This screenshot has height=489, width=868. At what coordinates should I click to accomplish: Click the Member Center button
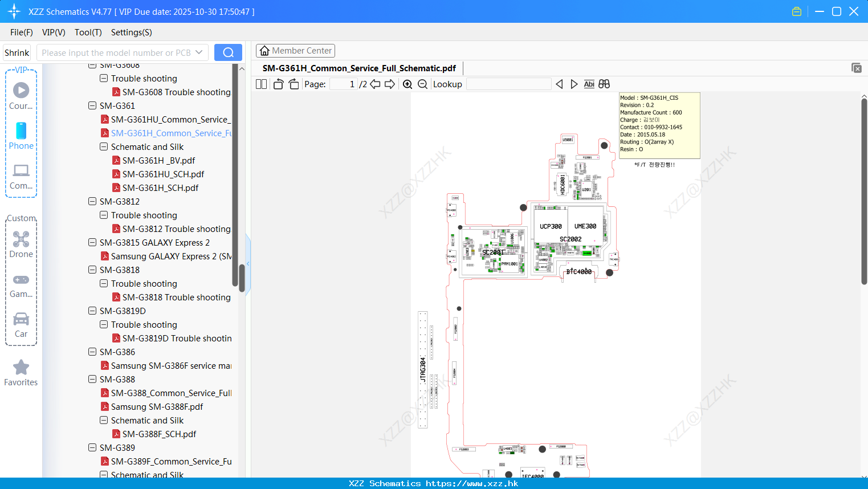295,51
